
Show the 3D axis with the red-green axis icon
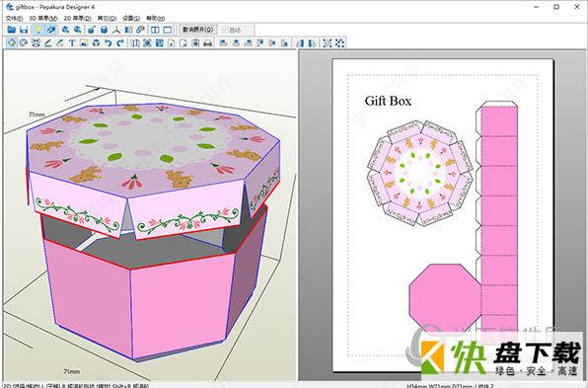click(116, 30)
